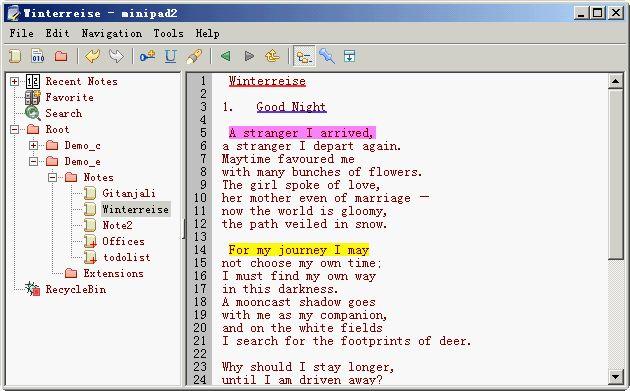Create a new note with the scroll icon
This screenshot has height=391, width=630.
[x=15, y=56]
